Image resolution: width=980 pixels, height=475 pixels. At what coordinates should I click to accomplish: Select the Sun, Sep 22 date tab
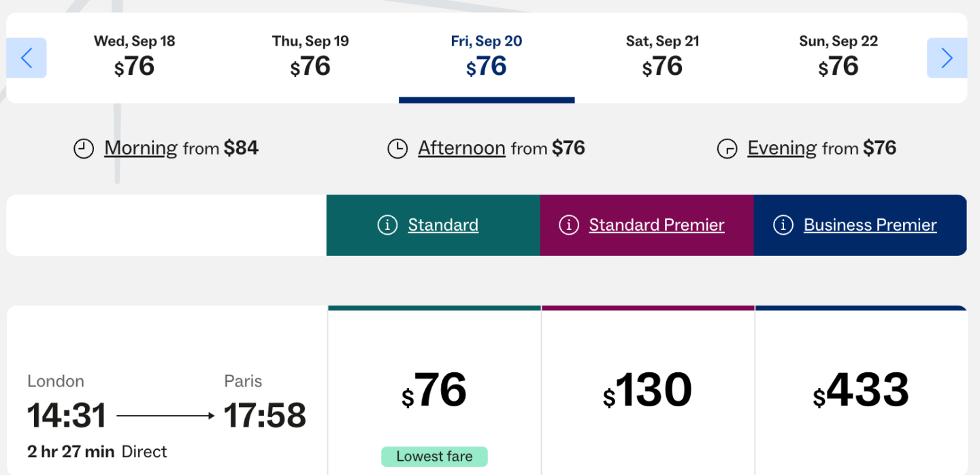[838, 57]
